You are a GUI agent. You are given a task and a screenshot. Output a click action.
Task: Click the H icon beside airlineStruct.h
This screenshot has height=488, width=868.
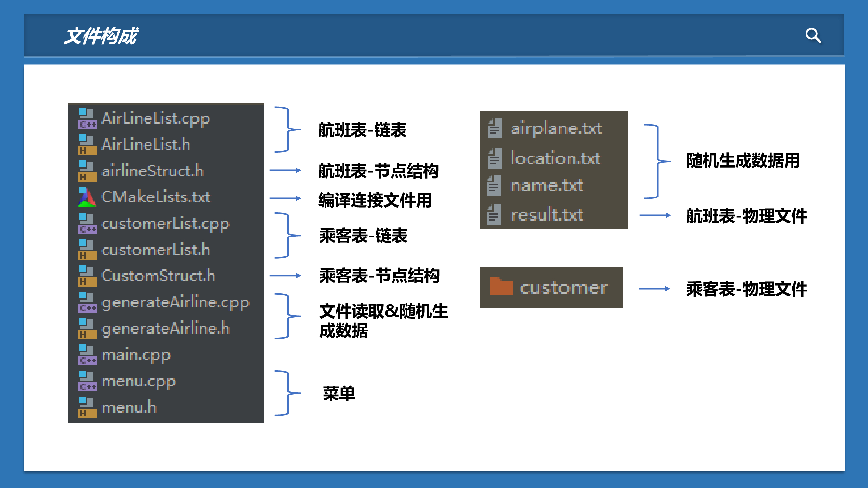[87, 171]
